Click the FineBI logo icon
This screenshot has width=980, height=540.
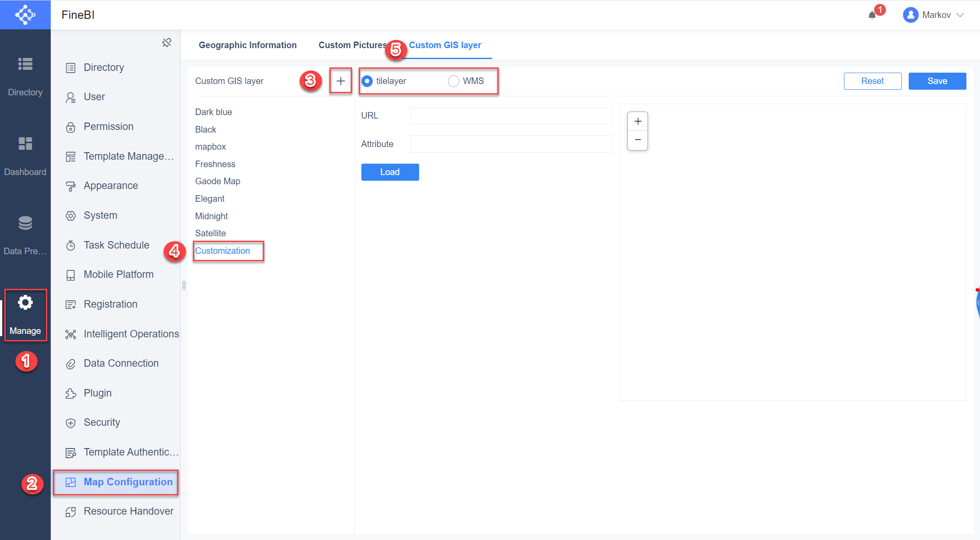(x=25, y=14)
